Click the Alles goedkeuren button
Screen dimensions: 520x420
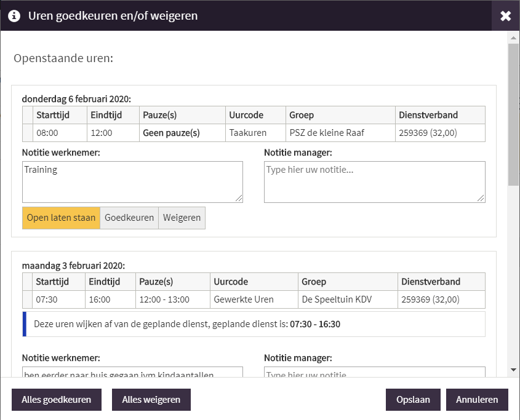pos(57,400)
